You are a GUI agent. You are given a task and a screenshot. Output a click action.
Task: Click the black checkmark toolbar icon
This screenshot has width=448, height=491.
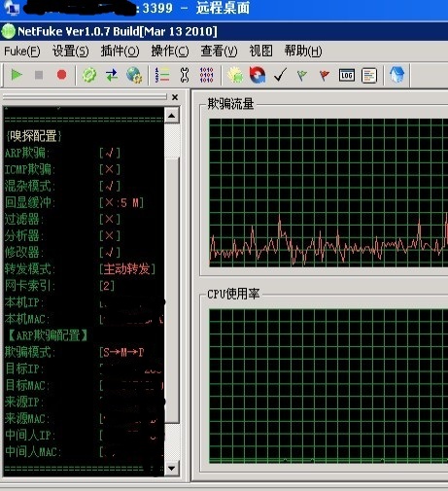pos(280,75)
